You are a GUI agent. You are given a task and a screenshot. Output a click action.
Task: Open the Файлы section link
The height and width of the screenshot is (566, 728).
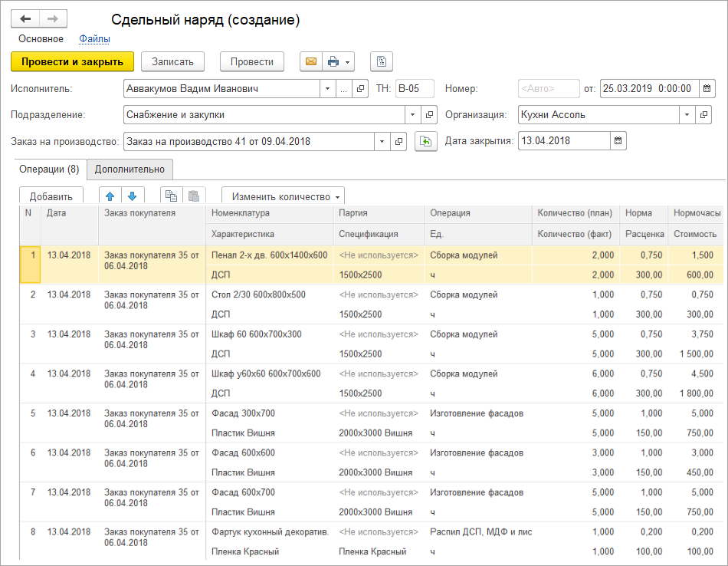(94, 39)
